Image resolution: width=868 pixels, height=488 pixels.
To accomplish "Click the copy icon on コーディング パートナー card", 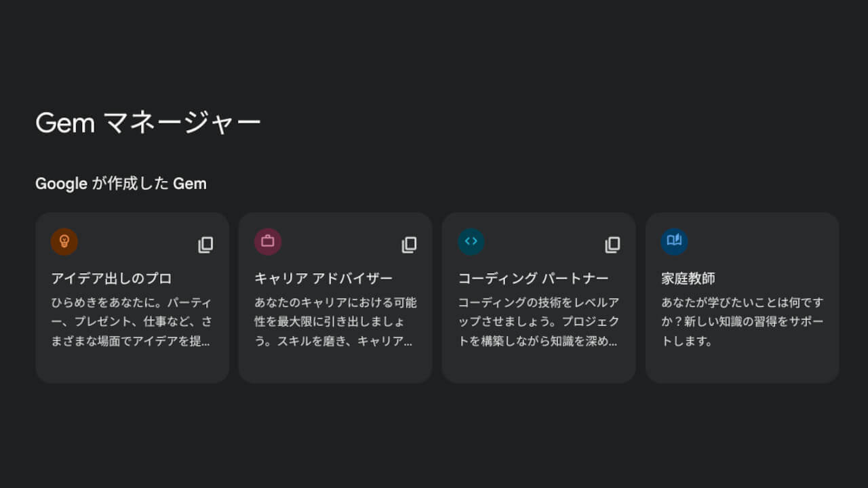I will [x=612, y=245].
